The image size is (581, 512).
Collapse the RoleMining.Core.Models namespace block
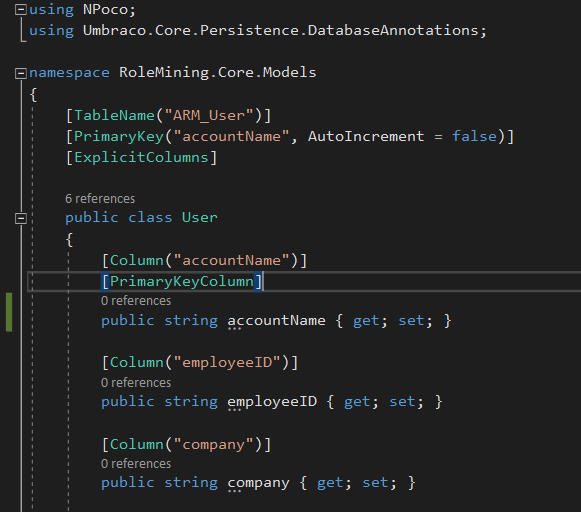[21, 73]
